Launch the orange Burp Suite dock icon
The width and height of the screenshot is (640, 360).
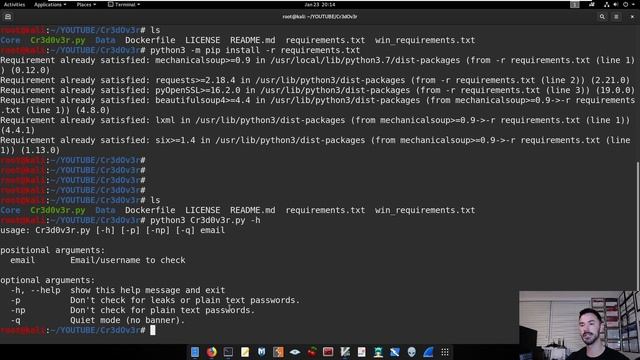[x=278, y=352]
